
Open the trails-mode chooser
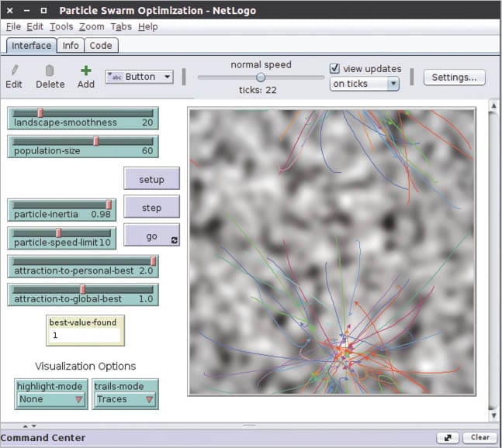point(125,399)
